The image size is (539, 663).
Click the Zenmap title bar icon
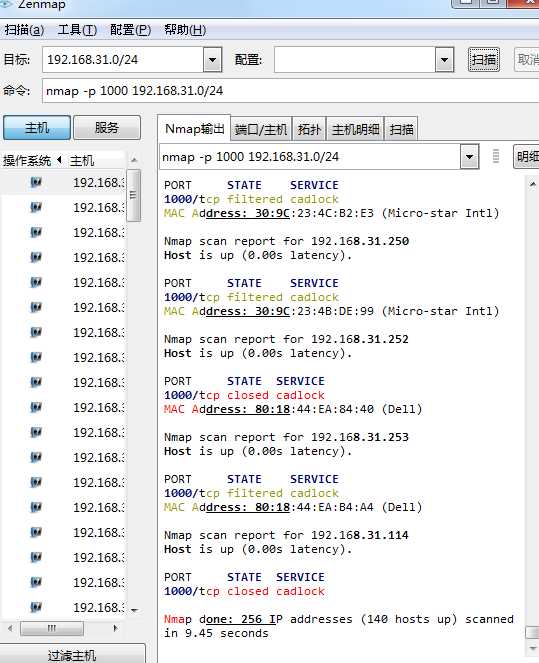[6, 4]
